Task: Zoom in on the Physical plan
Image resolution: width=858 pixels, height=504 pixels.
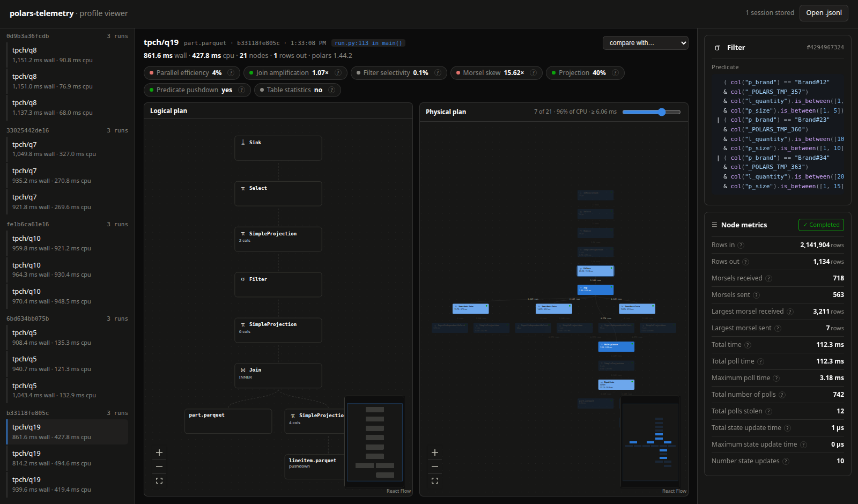Action: point(435,453)
